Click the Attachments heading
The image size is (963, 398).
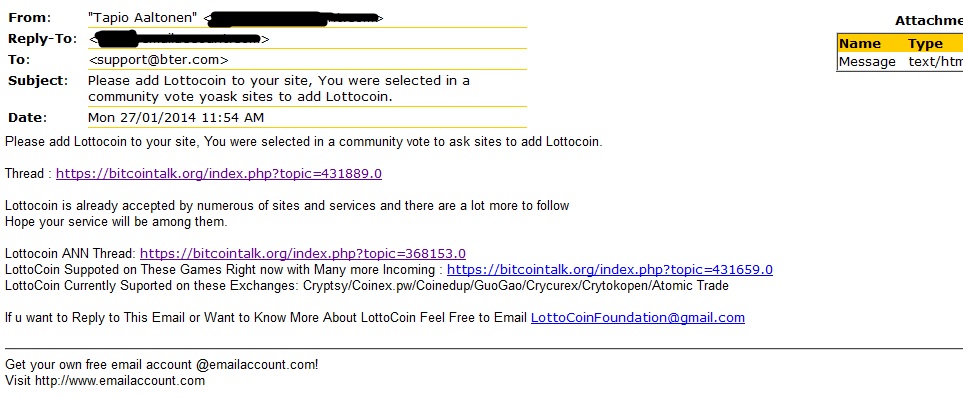(929, 21)
